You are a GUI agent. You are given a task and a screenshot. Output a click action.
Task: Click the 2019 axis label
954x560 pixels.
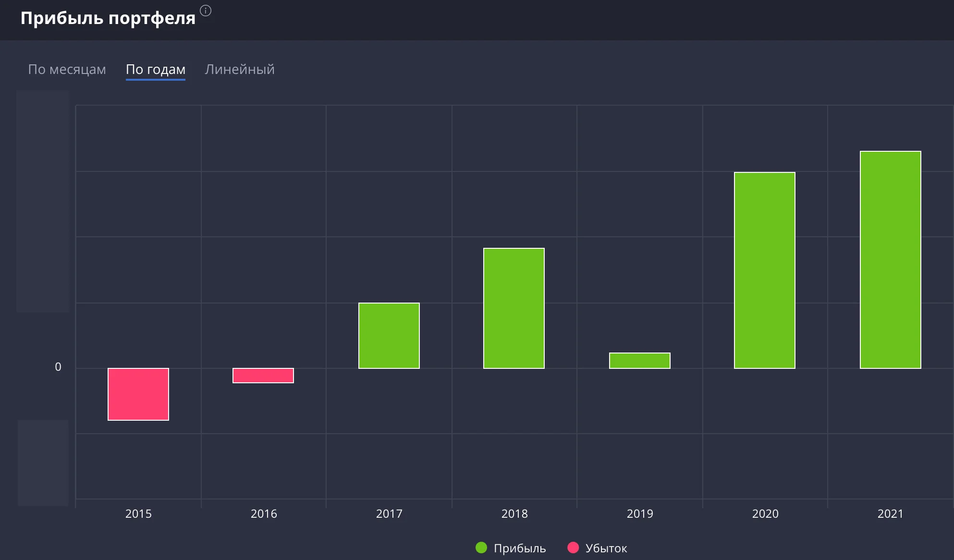point(640,513)
